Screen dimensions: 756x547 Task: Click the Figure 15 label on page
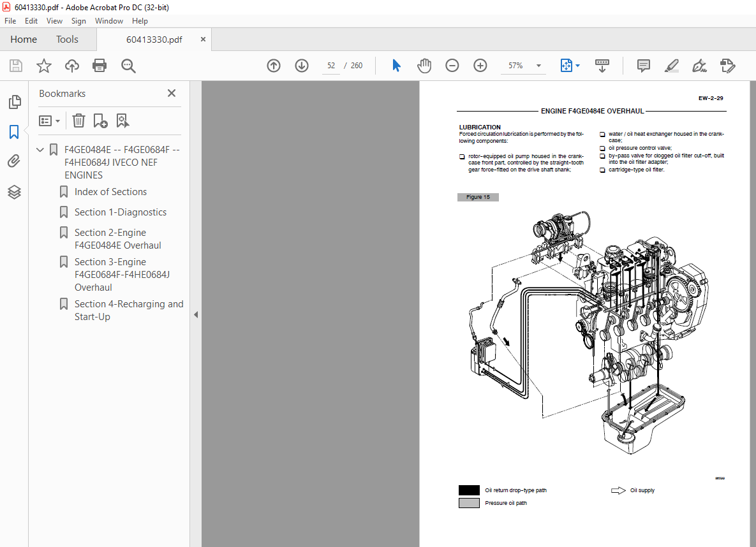pos(478,197)
